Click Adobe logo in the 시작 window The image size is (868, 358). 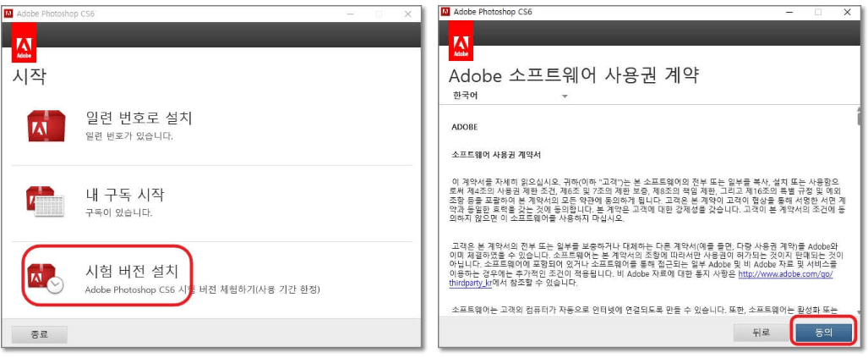point(25,42)
